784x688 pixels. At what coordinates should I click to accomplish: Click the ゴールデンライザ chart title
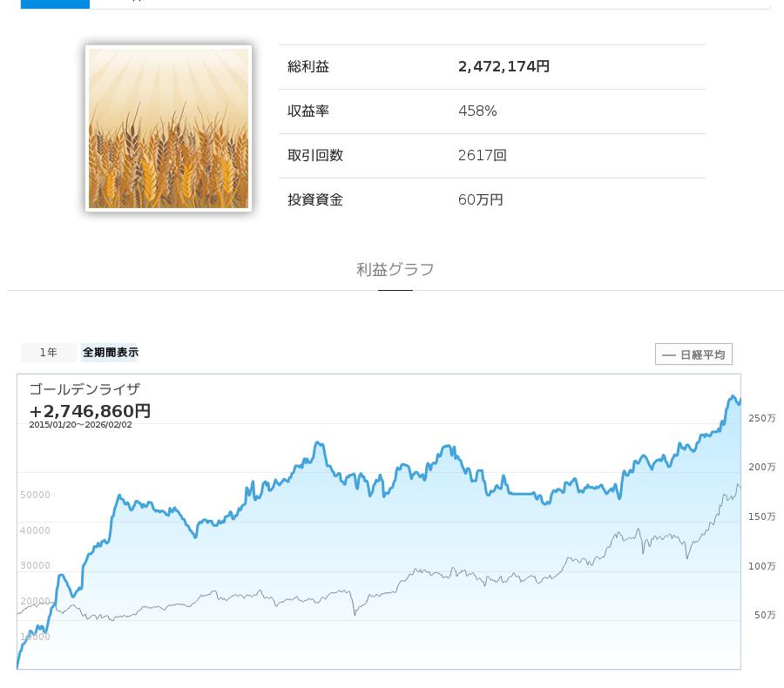point(84,389)
